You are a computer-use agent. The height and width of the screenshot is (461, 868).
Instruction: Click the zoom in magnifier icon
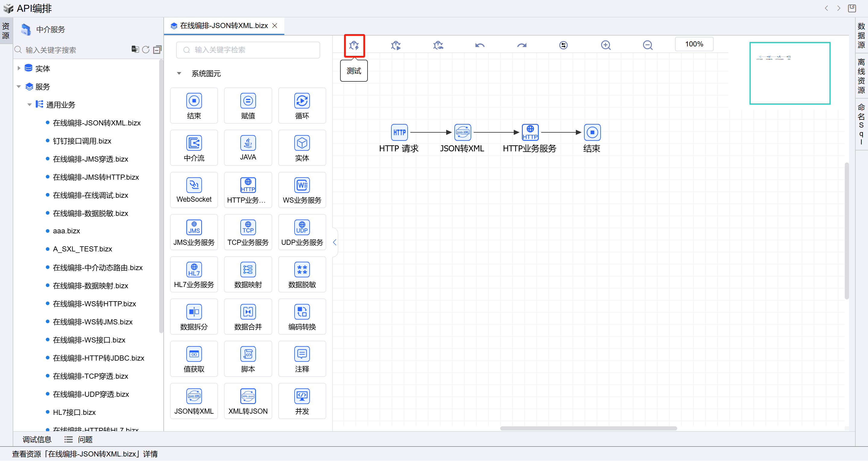point(605,45)
